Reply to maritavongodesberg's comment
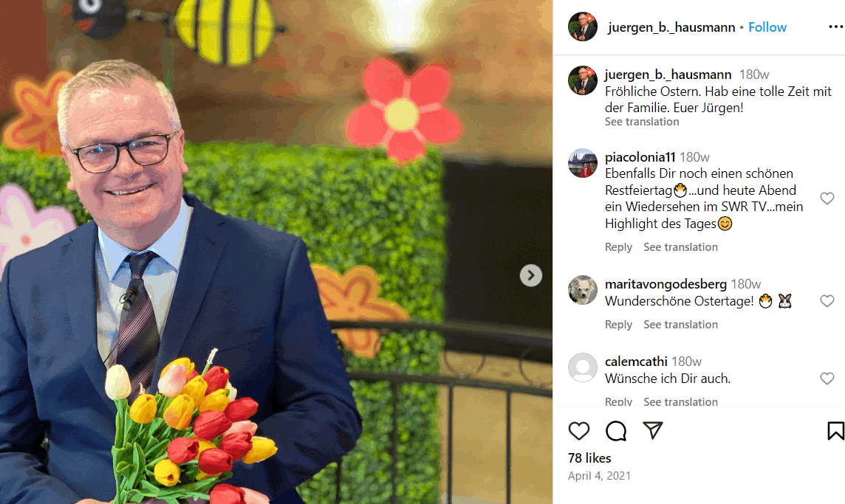The image size is (845, 504). click(618, 325)
